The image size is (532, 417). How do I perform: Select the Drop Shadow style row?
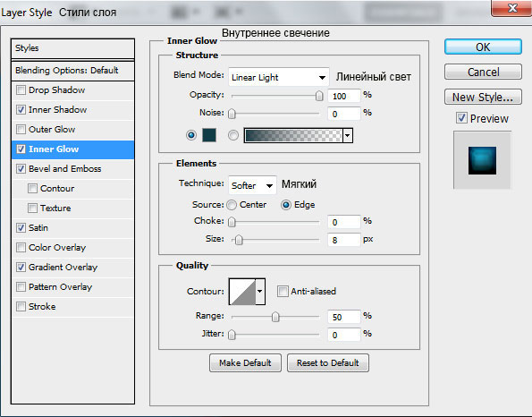[x=72, y=90]
